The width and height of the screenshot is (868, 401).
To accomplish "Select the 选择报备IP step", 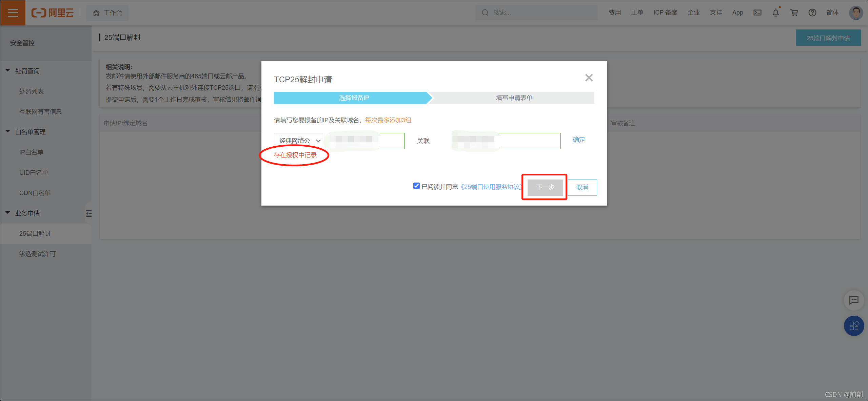I will click(353, 98).
